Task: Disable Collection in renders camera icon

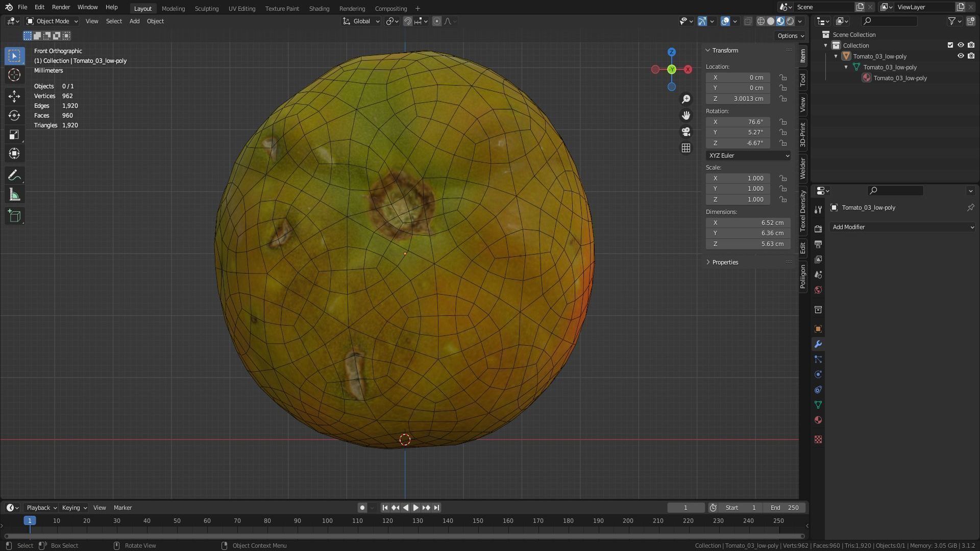Action: point(971,45)
